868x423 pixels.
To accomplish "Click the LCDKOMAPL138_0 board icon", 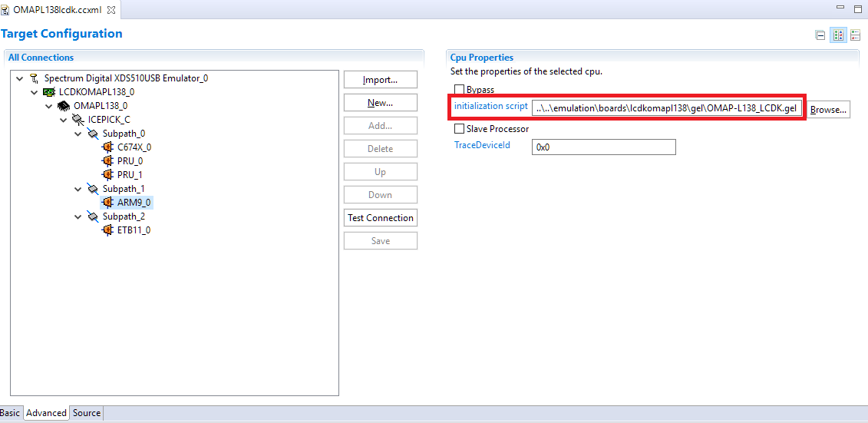I will click(x=49, y=92).
